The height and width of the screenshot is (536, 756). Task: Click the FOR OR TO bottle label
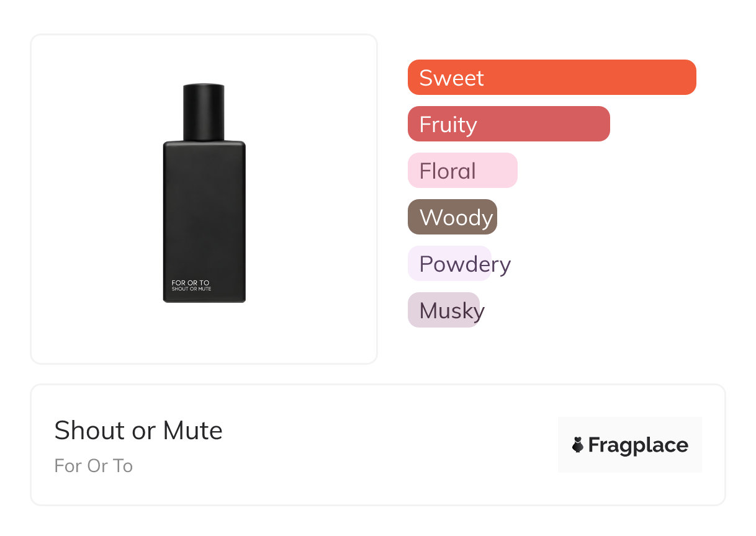click(191, 283)
